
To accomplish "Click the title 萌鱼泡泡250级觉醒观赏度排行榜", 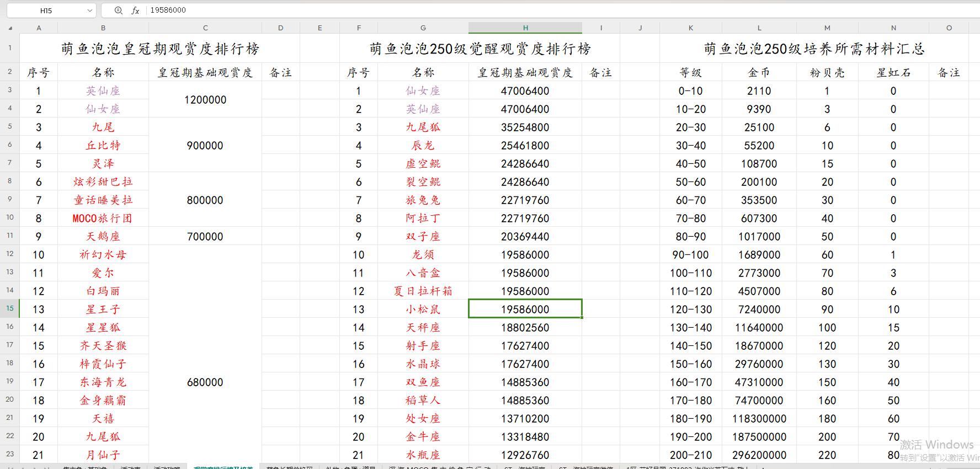I will point(480,49).
